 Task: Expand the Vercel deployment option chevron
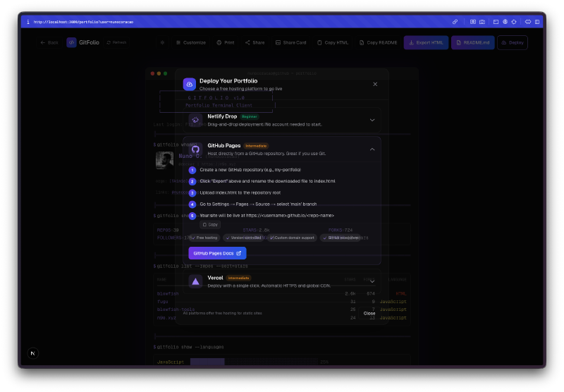(372, 281)
